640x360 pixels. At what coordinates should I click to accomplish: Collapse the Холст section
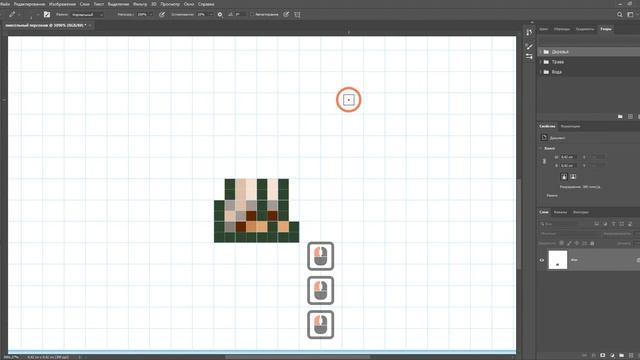coord(541,148)
